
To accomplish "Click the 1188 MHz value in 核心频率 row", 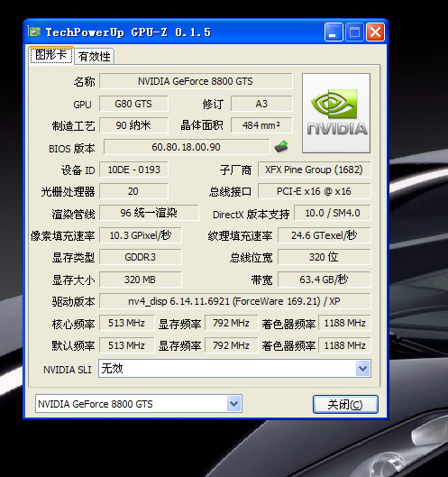I will pyautogui.click(x=344, y=323).
